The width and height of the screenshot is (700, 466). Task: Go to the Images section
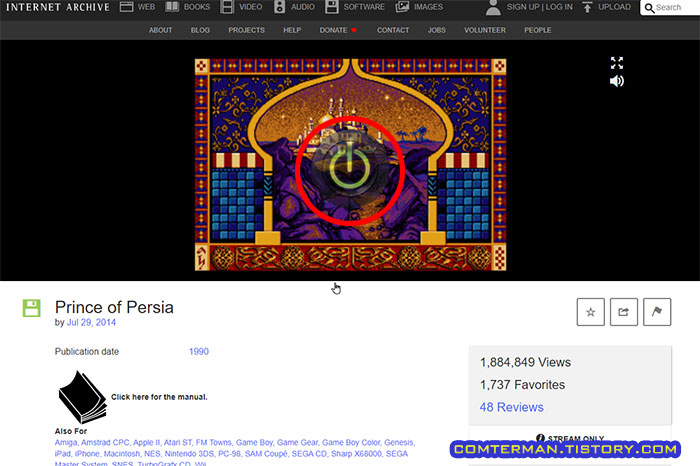point(419,7)
